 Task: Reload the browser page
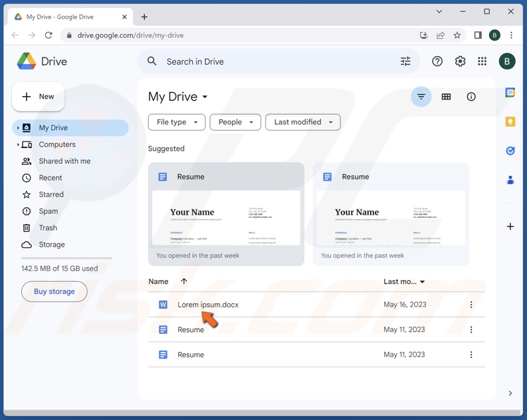(x=49, y=35)
